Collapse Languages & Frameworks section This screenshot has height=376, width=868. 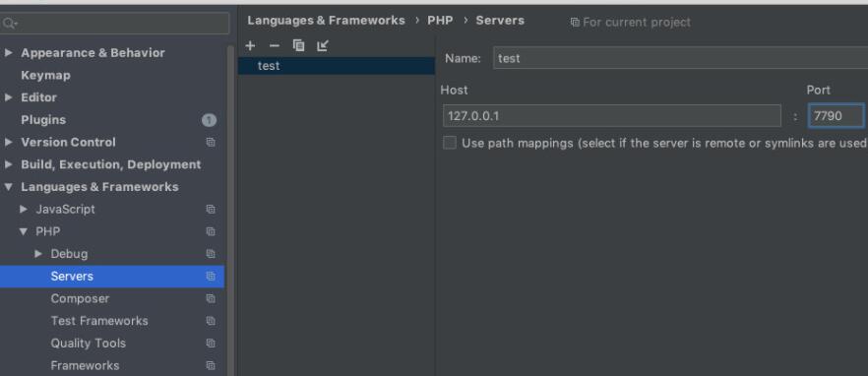[x=8, y=187]
